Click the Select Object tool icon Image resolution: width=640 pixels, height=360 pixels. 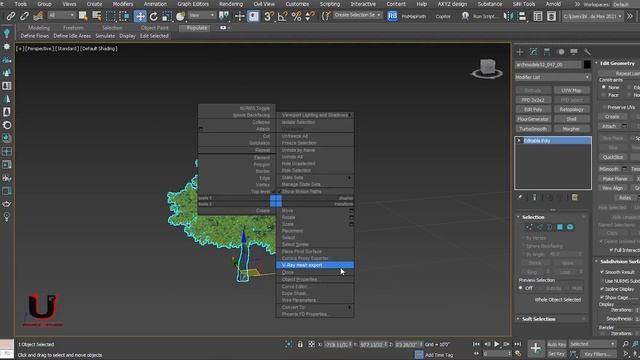[x=83, y=16]
